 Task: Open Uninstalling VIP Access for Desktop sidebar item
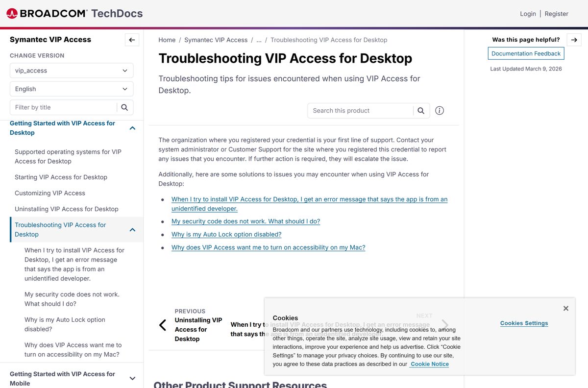click(x=67, y=209)
